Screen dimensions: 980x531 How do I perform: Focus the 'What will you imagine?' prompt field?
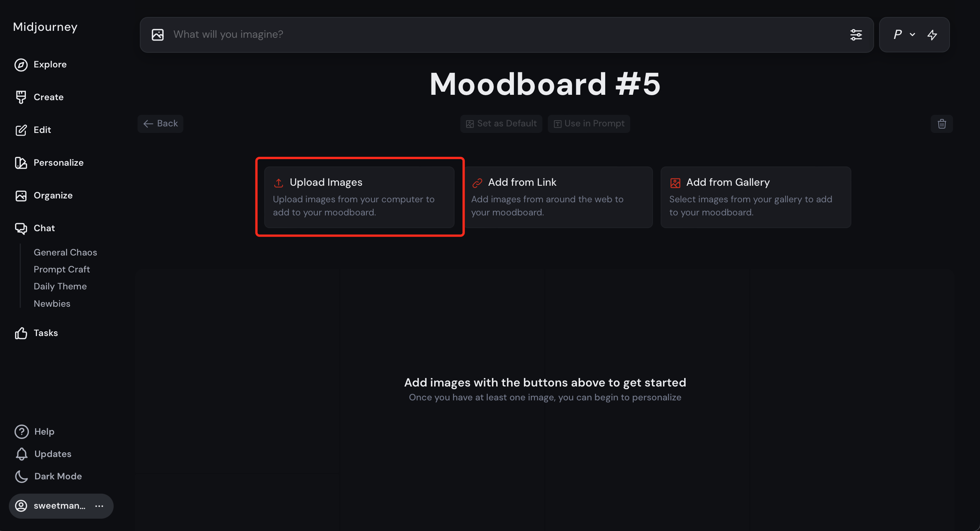507,35
